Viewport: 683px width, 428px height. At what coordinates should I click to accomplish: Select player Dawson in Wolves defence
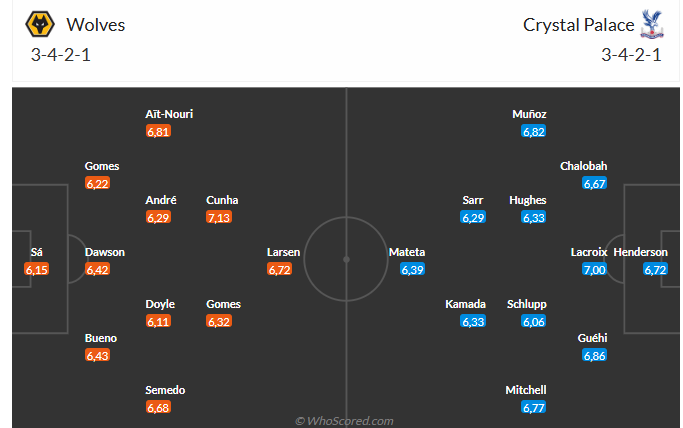(105, 252)
